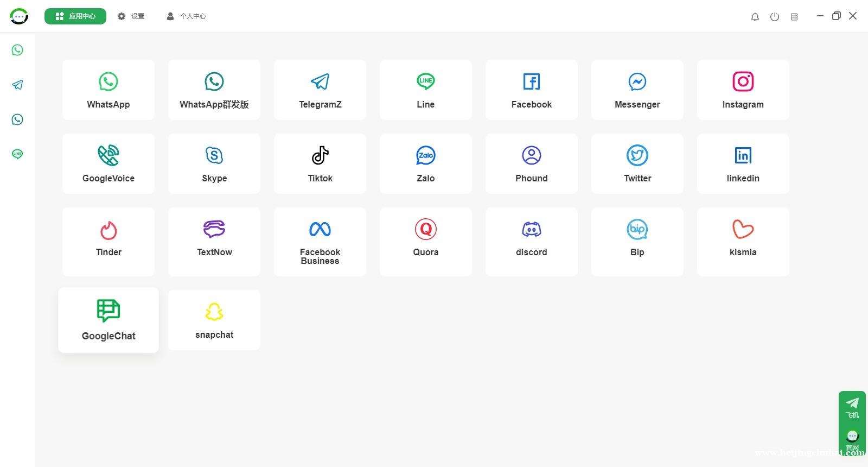
Task: Select the Line messenger card
Action: 426,90
